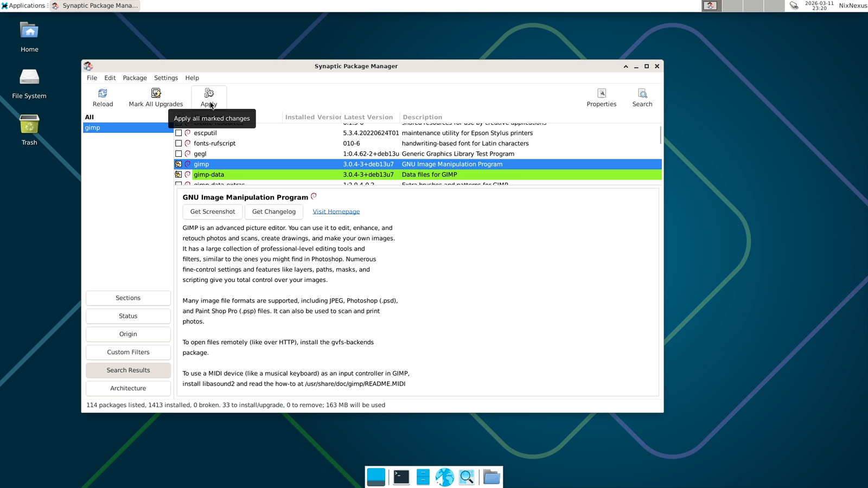Screen dimensions: 868x488
Task: Check the gegl package checkbox
Action: [x=179, y=153]
